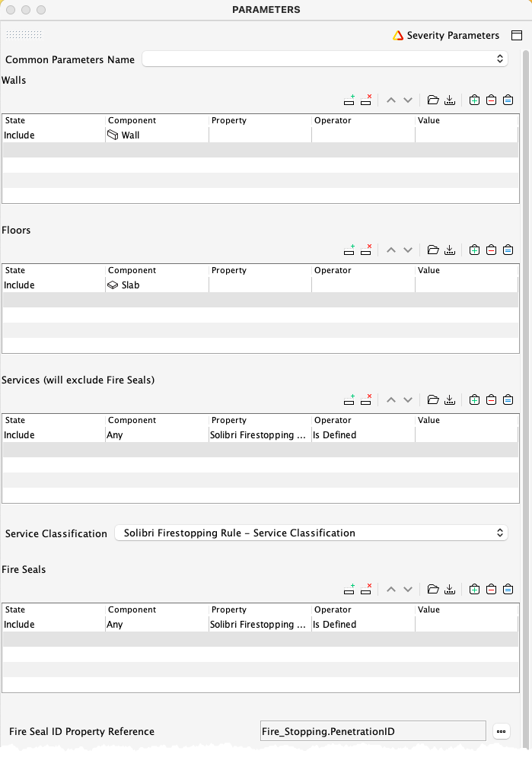Remove a row in Services table
532x770 pixels.
(366, 399)
